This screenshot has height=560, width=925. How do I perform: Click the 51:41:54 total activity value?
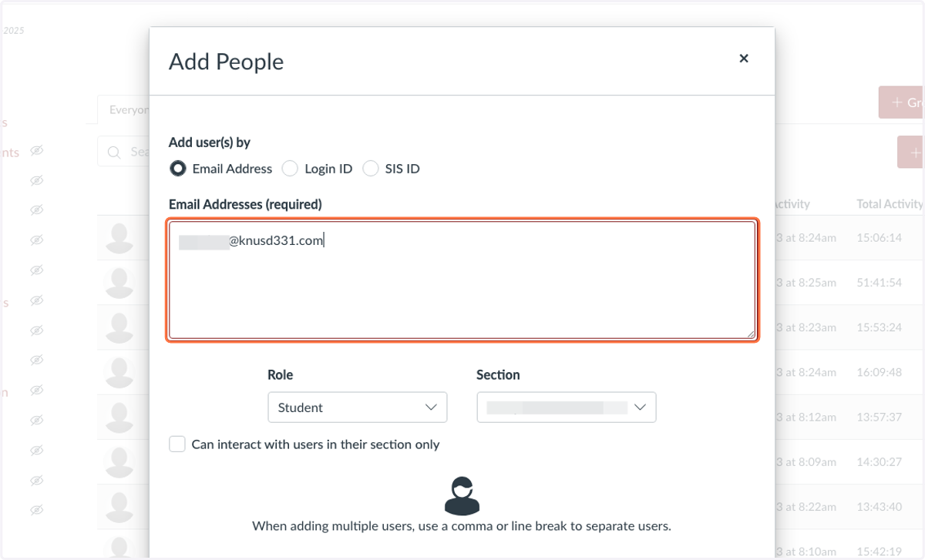pos(879,283)
